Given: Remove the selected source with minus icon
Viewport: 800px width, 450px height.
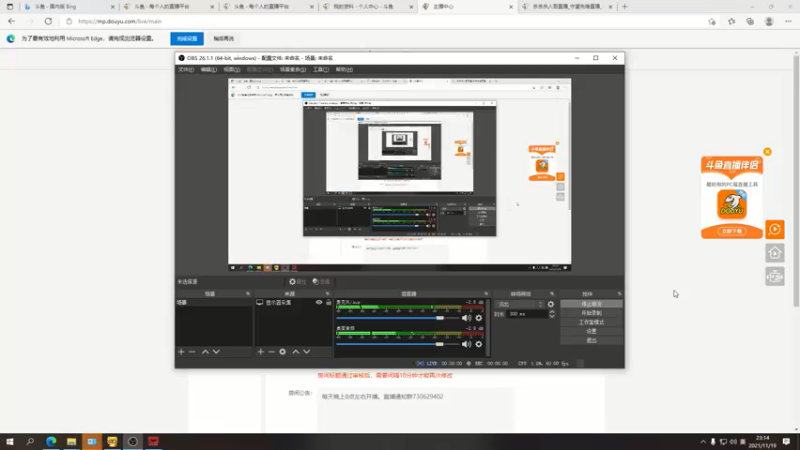Looking at the screenshot, I should [x=271, y=352].
